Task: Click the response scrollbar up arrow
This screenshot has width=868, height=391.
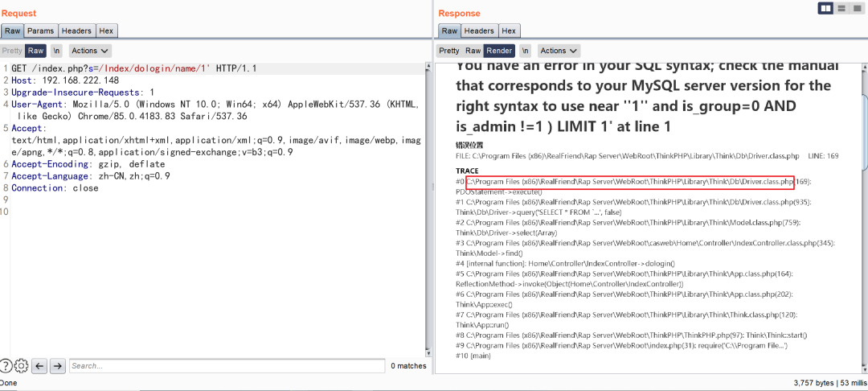Action: 865,67
